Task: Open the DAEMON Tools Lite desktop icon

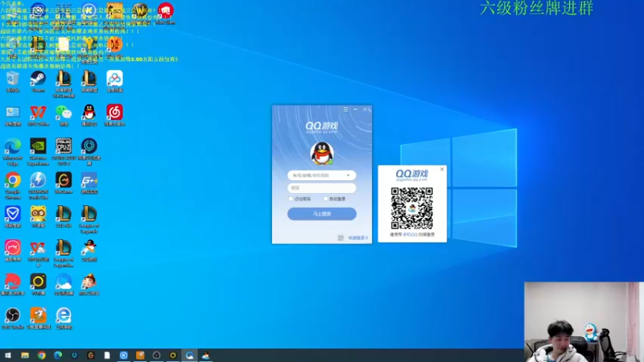Action: point(38,186)
